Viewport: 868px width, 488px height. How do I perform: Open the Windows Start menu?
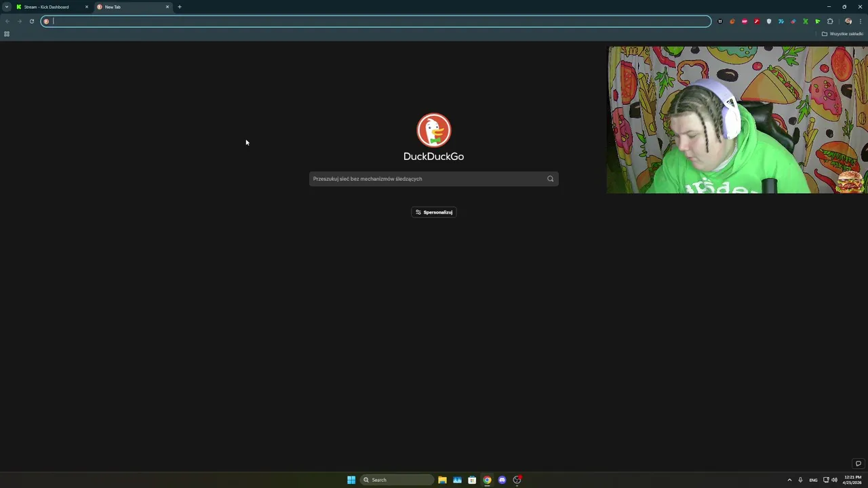[x=351, y=480]
